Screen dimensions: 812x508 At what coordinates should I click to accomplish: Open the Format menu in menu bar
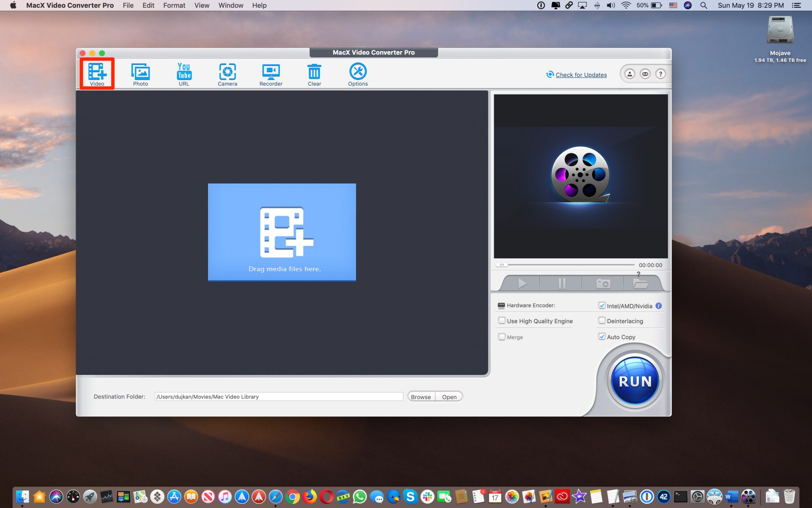tap(174, 5)
